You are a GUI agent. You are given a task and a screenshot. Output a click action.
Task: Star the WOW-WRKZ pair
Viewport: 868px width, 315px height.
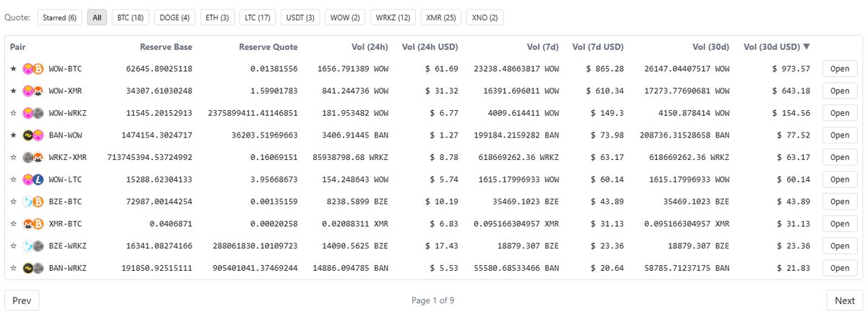coord(13,113)
